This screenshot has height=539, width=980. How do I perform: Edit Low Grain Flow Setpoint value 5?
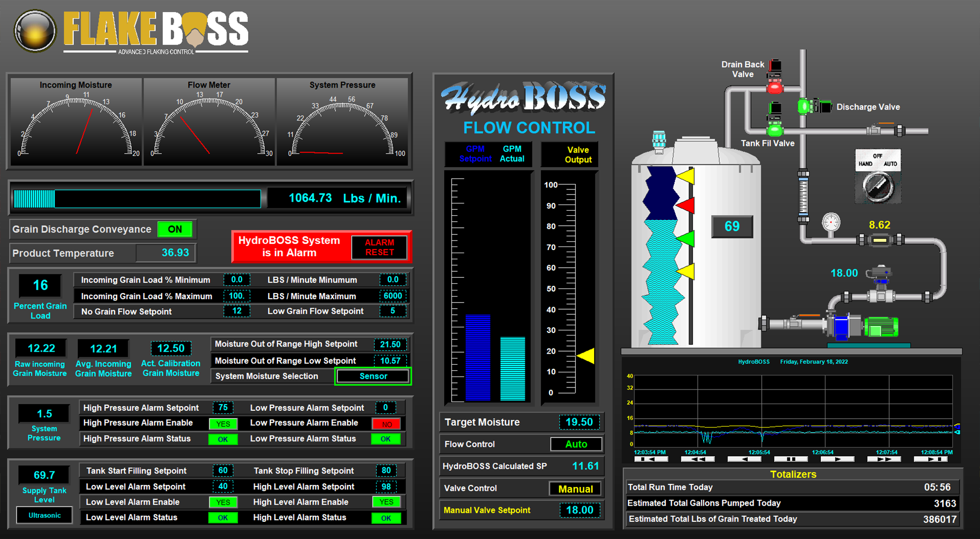coord(393,311)
